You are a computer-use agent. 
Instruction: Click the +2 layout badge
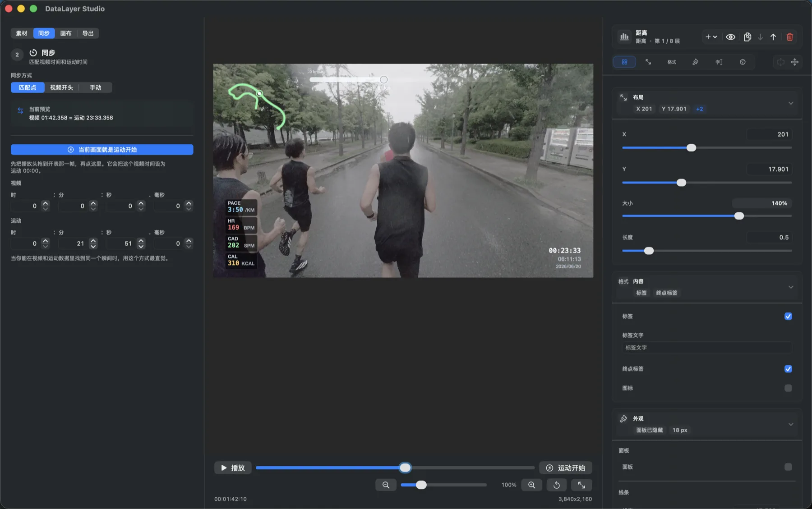tap(700, 109)
